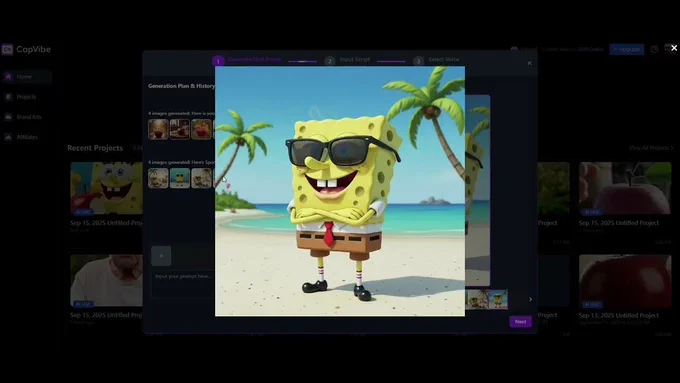Click the purple Next button
Viewport: 680px width, 383px height.
[520, 322]
